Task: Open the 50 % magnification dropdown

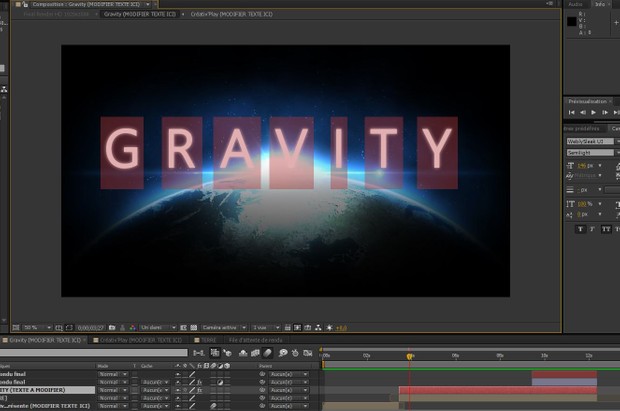Action: pos(37,328)
